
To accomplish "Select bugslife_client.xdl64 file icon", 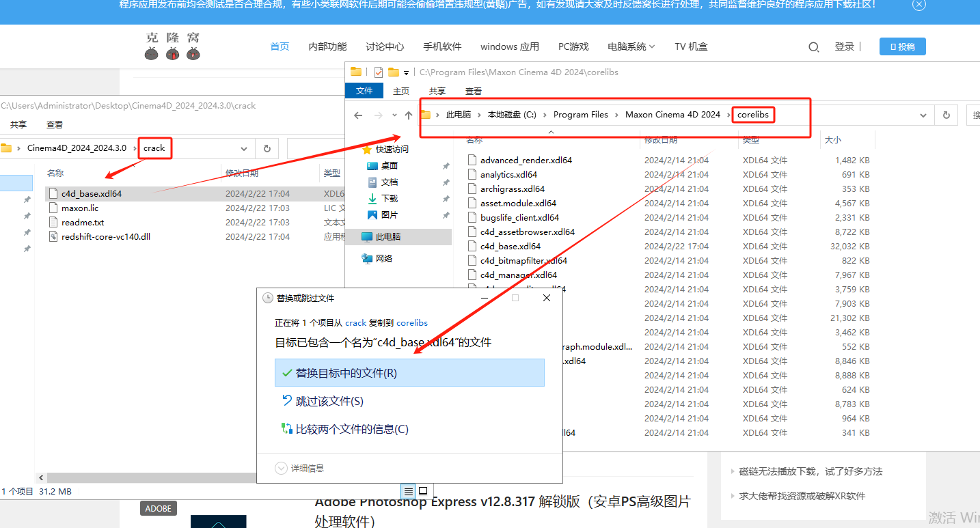I will click(472, 217).
